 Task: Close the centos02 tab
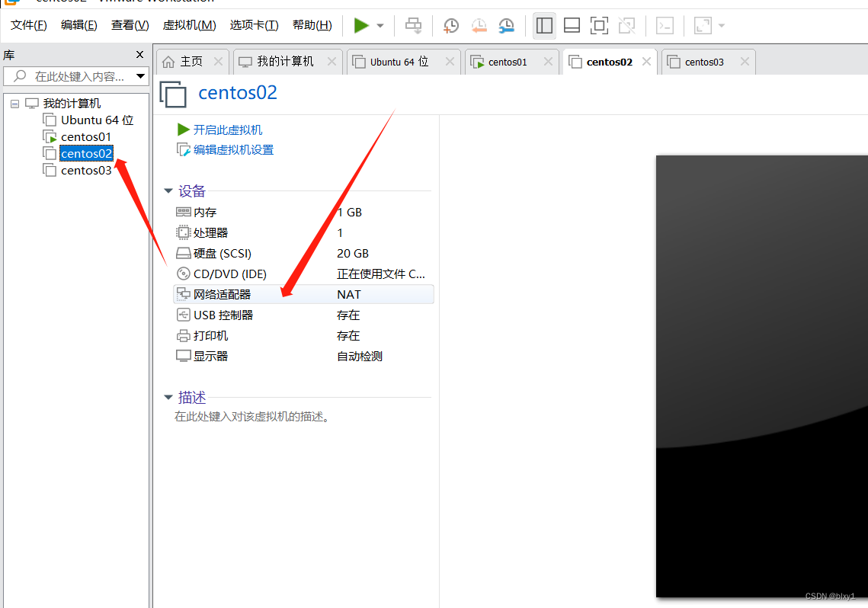[x=646, y=62]
